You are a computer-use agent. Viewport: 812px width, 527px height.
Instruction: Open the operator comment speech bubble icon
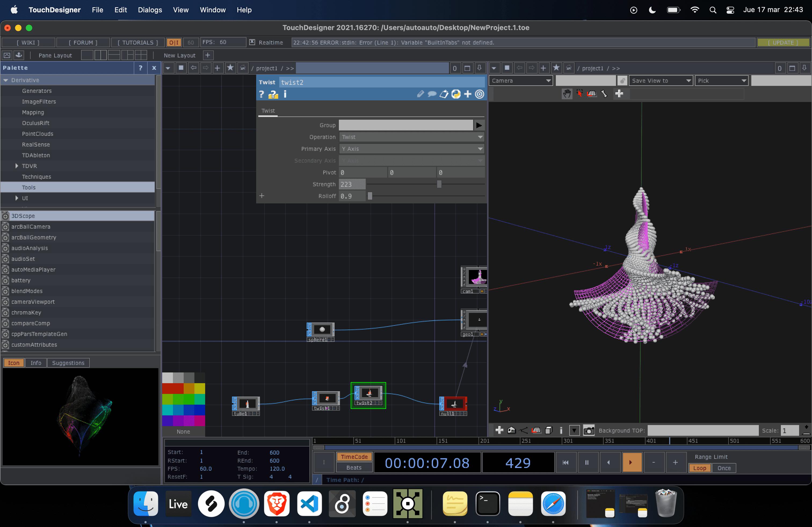432,94
